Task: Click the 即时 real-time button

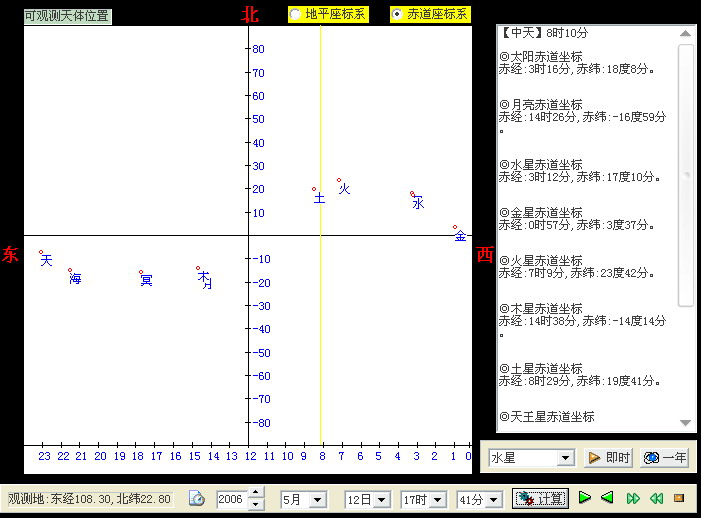Action: (x=608, y=457)
